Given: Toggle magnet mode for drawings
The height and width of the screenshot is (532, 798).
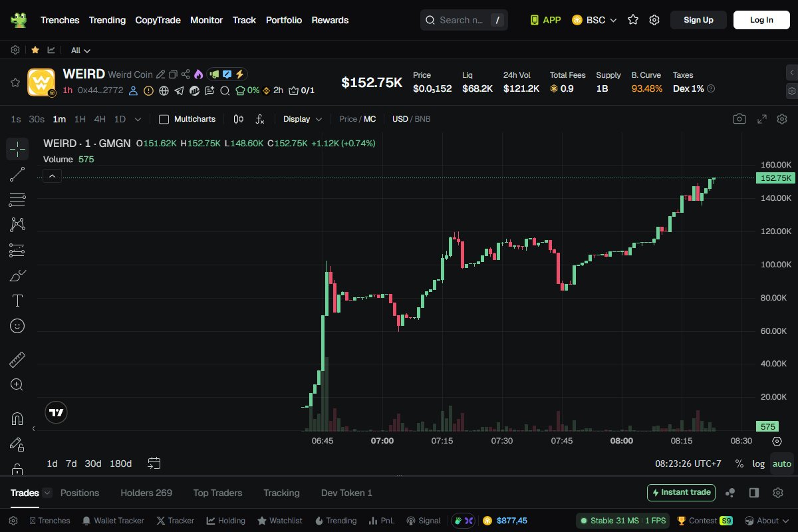Looking at the screenshot, I should [x=17, y=419].
